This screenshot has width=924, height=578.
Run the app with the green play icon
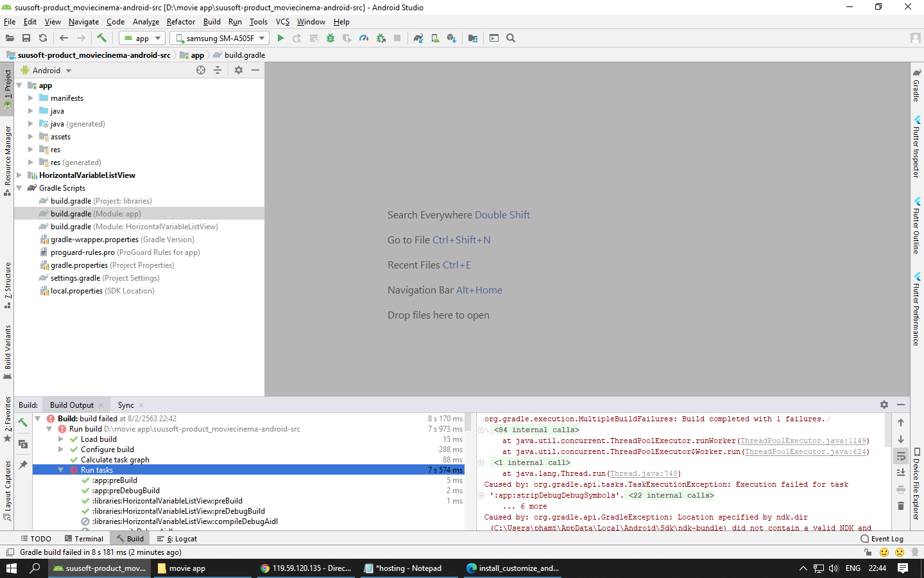pyautogui.click(x=280, y=39)
